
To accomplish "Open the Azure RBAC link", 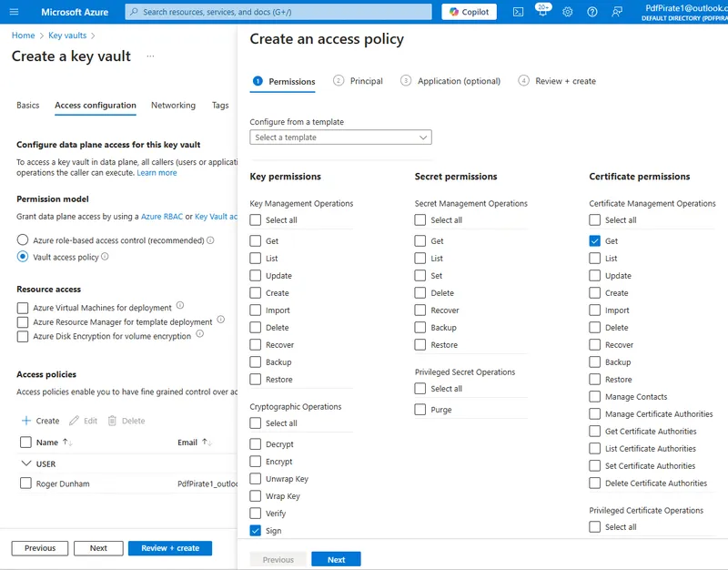I will [x=162, y=217].
